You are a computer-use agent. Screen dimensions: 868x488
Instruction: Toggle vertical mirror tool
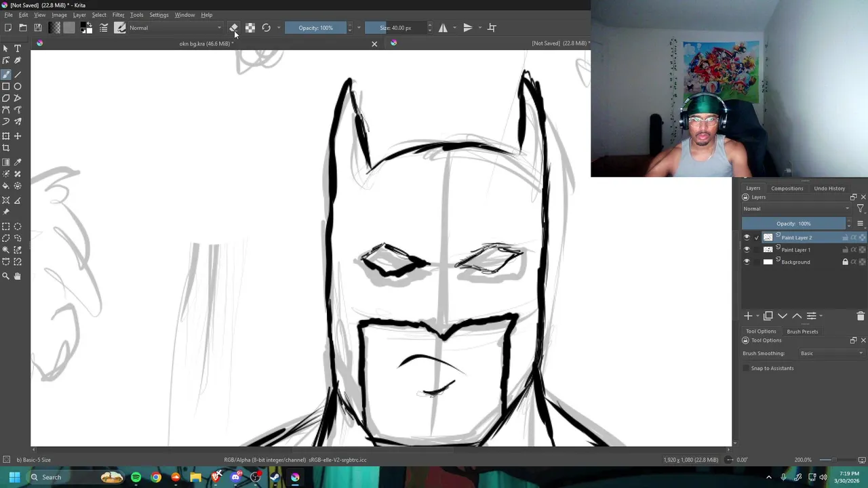(467, 28)
